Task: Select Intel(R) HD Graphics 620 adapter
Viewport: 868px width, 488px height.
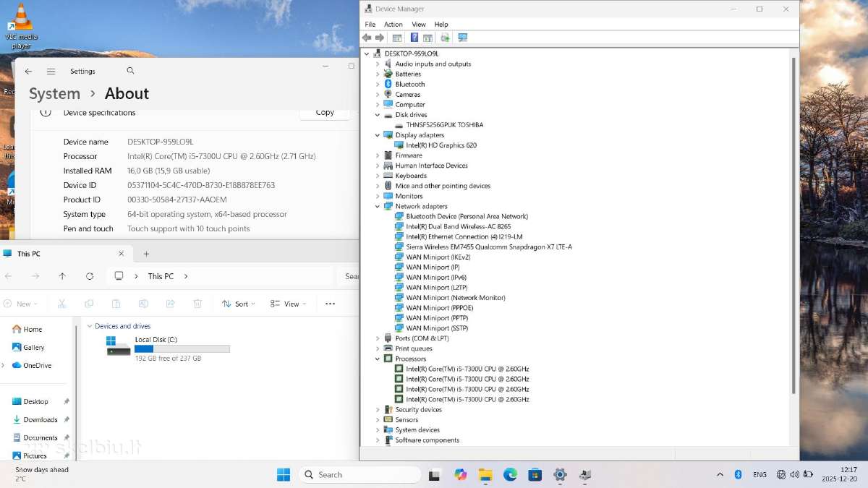Action: tap(441, 145)
